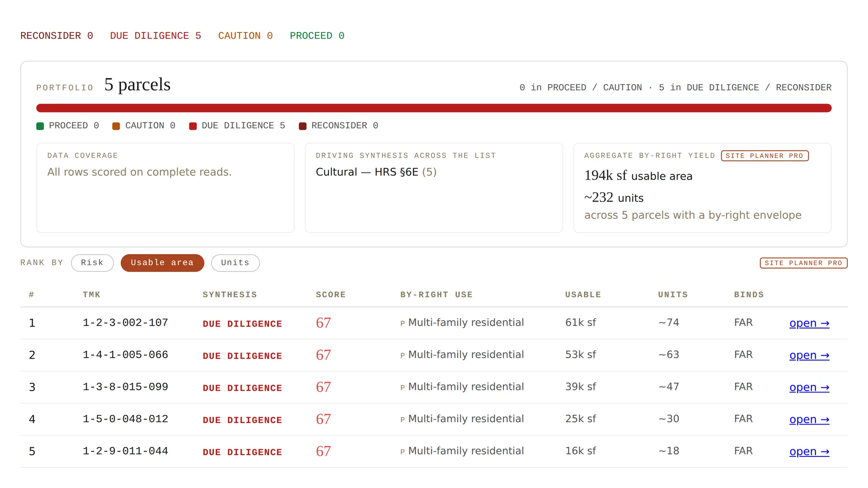Click the red DUE DILIGENCE legend swatch
Screen dimensions: 868x488
coord(193,126)
